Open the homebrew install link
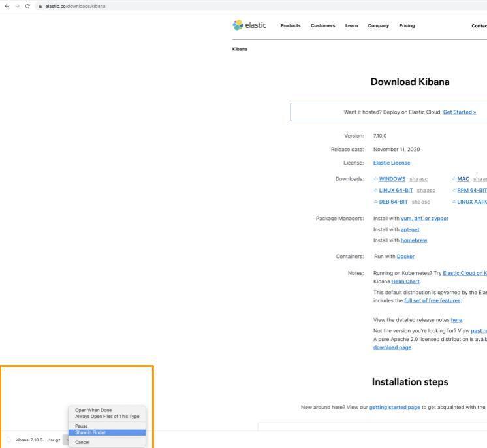This screenshot has height=448, width=487. coord(414,240)
